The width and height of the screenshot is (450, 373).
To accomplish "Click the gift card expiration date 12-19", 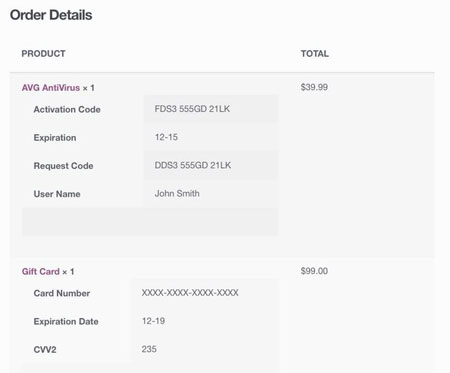I will (153, 321).
